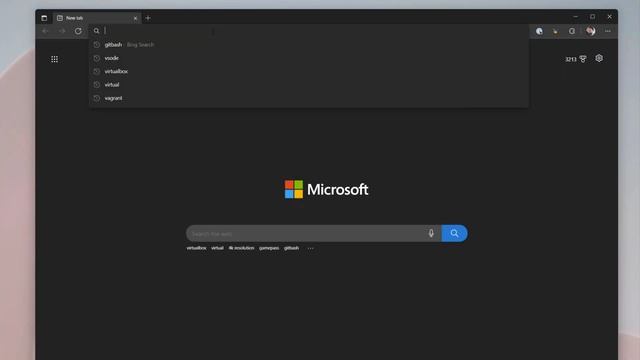The width and height of the screenshot is (640, 360).
Task: Open a new tab with plus button
Action: (148, 18)
